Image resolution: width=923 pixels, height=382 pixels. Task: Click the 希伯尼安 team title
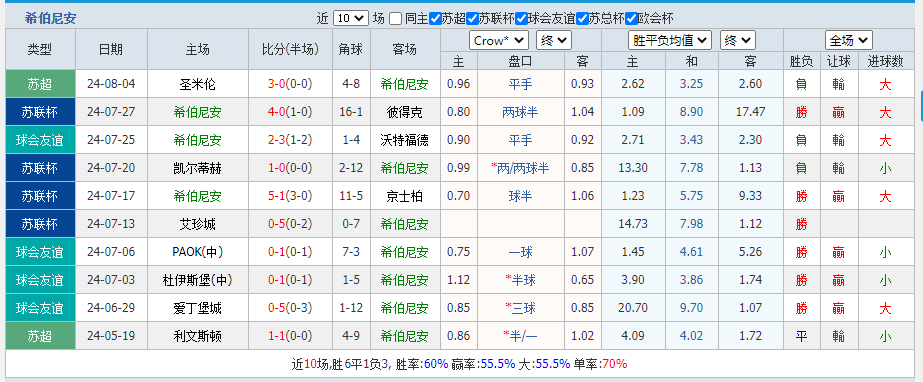(51, 18)
